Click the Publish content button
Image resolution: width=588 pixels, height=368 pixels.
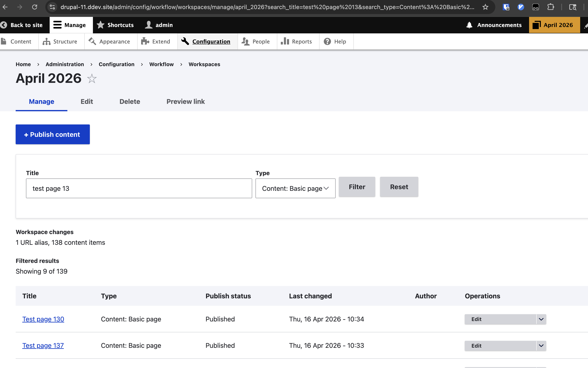coord(53,134)
